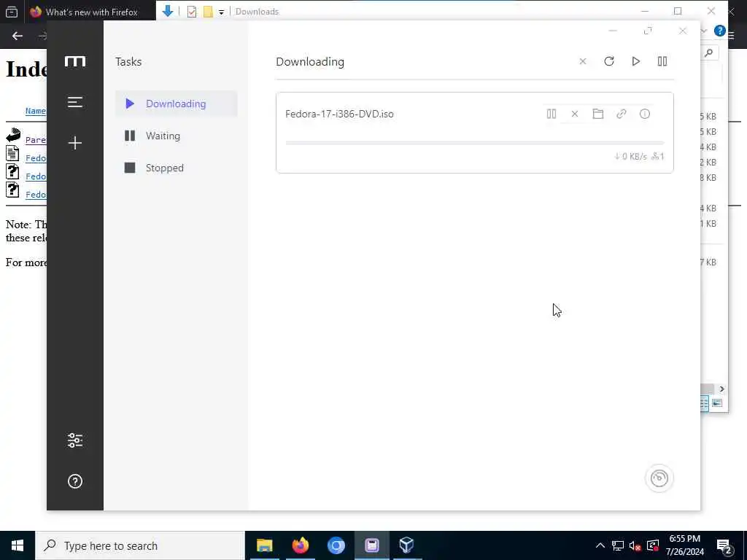Pause all tasks in header toolbar

(662, 61)
